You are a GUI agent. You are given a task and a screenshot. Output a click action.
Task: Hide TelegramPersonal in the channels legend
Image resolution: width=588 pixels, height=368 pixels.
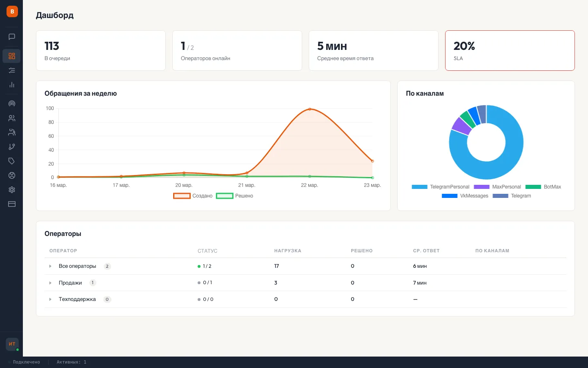(x=441, y=187)
